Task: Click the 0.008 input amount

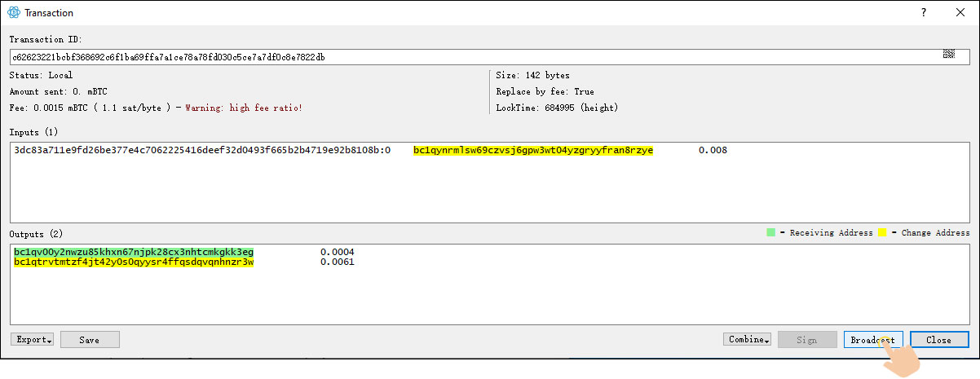Action: pyautogui.click(x=713, y=150)
